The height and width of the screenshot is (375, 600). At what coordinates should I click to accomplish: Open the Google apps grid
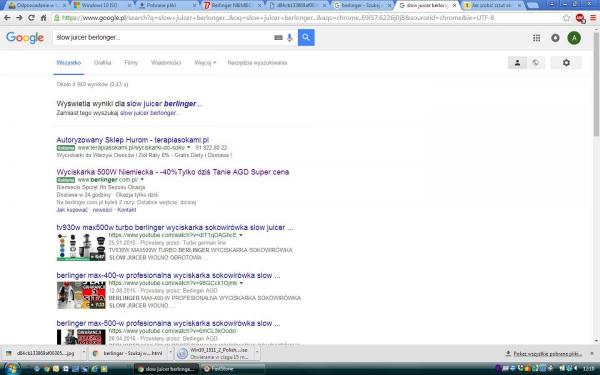pos(536,38)
